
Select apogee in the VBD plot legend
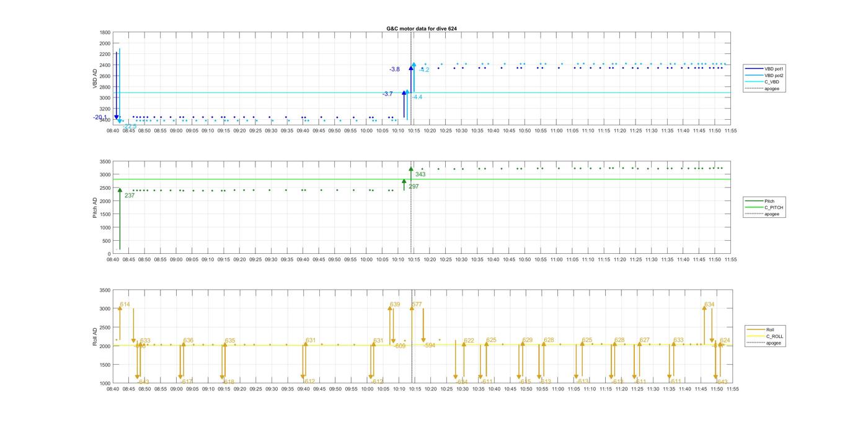[763, 88]
